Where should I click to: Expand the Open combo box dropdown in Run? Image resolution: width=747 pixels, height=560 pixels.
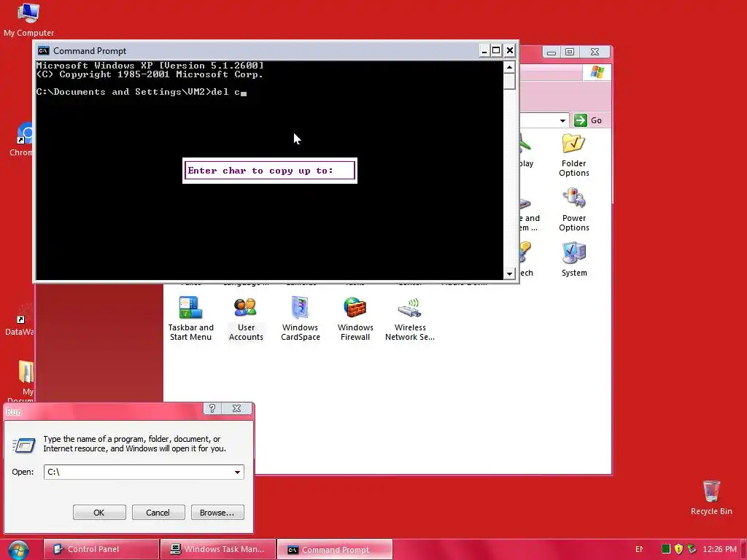[237, 472]
